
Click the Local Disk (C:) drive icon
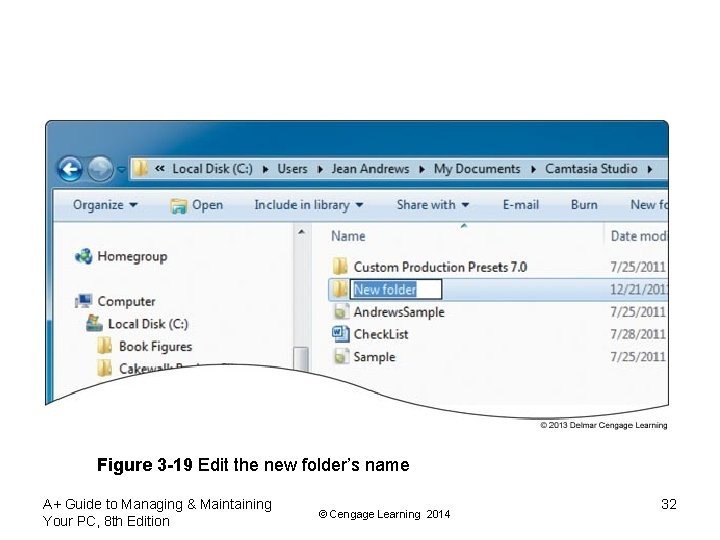tap(94, 323)
